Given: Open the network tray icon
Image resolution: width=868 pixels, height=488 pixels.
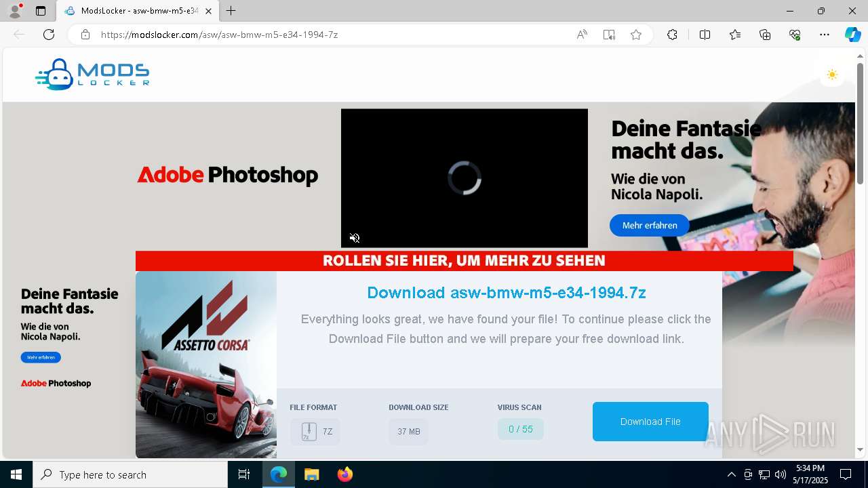Looking at the screenshot, I should click(764, 474).
